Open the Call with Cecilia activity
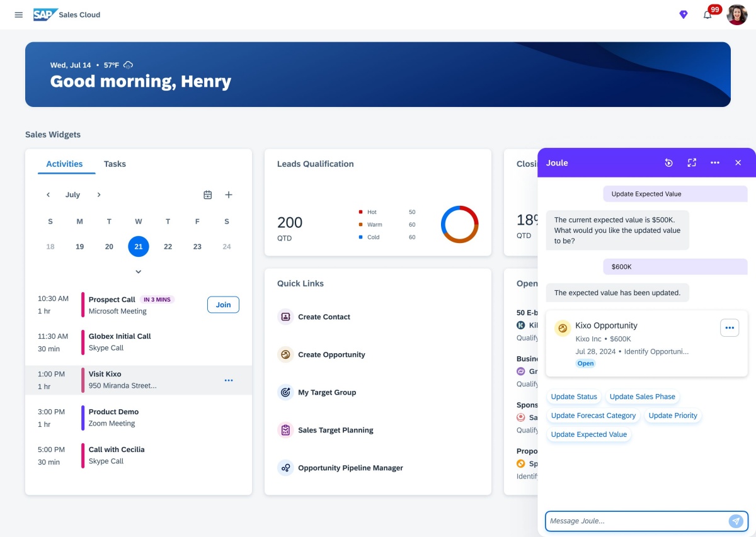Screen dimensions: 756x537 139,456
